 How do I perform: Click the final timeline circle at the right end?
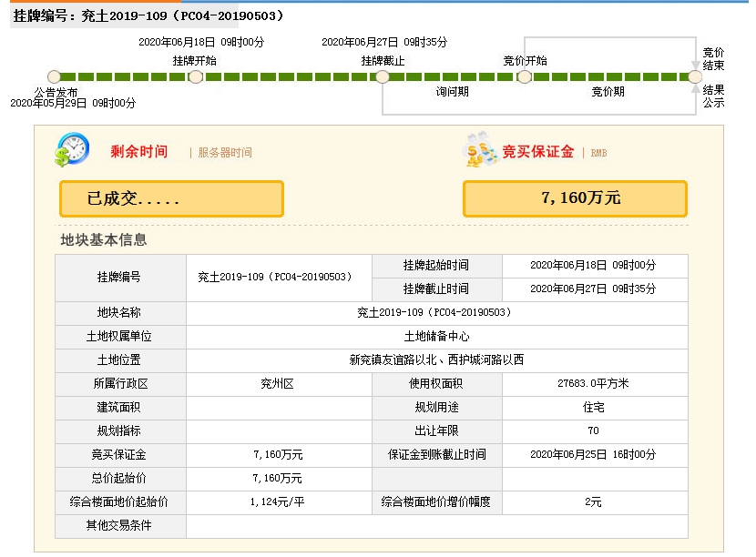(695, 77)
